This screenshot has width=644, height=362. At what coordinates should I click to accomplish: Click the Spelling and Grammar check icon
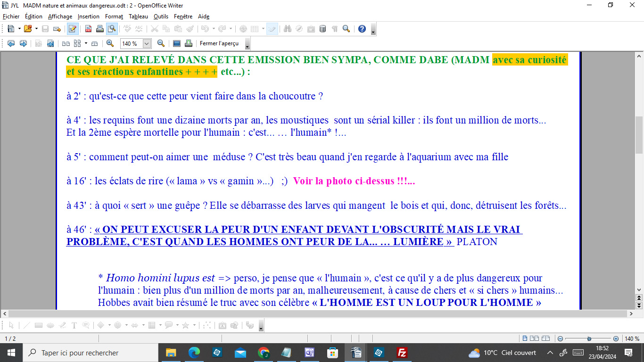point(127,29)
